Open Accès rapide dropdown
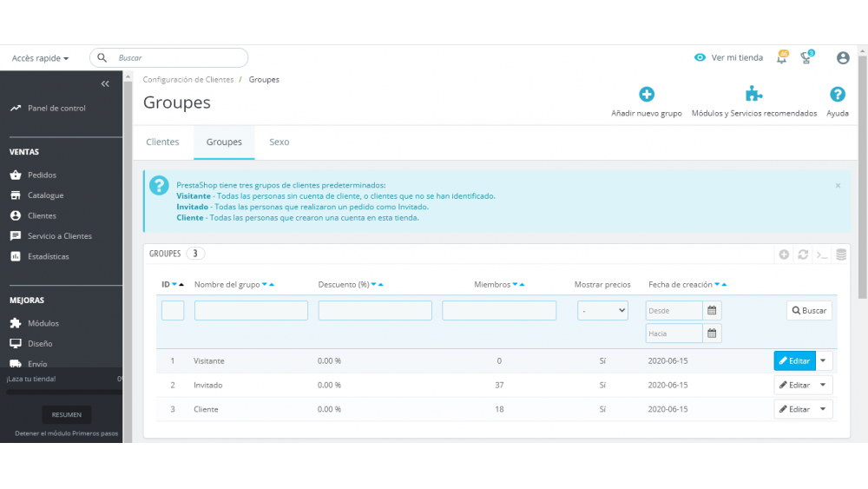Viewport: 868px width, 489px height. tap(40, 58)
